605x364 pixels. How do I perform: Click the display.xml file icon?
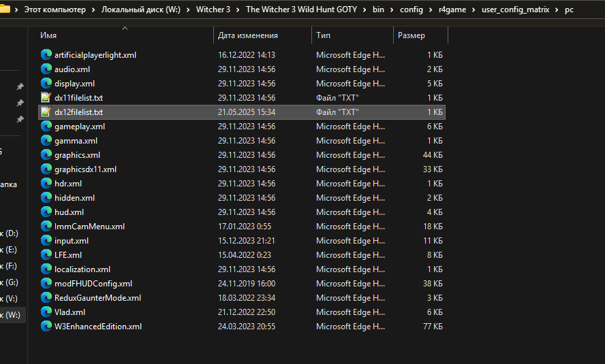coord(46,83)
